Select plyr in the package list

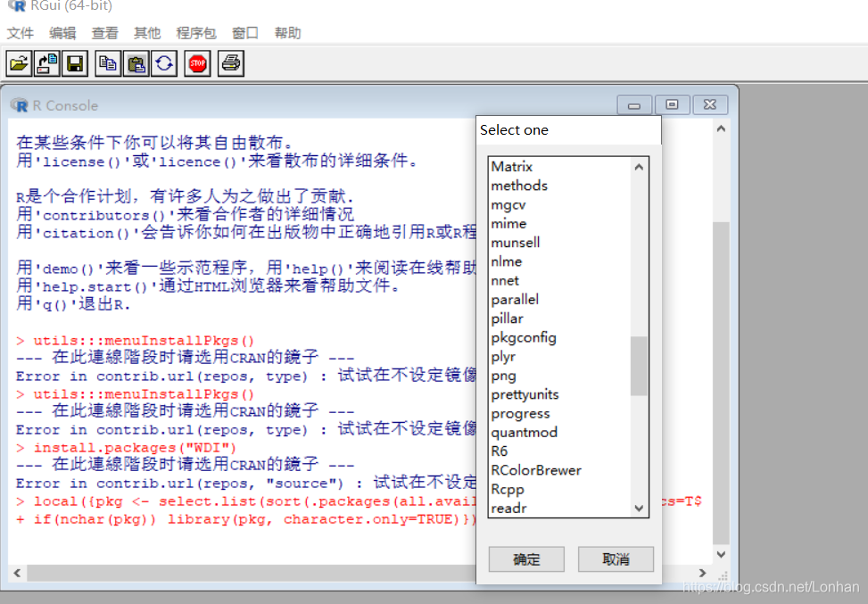[x=559, y=357]
